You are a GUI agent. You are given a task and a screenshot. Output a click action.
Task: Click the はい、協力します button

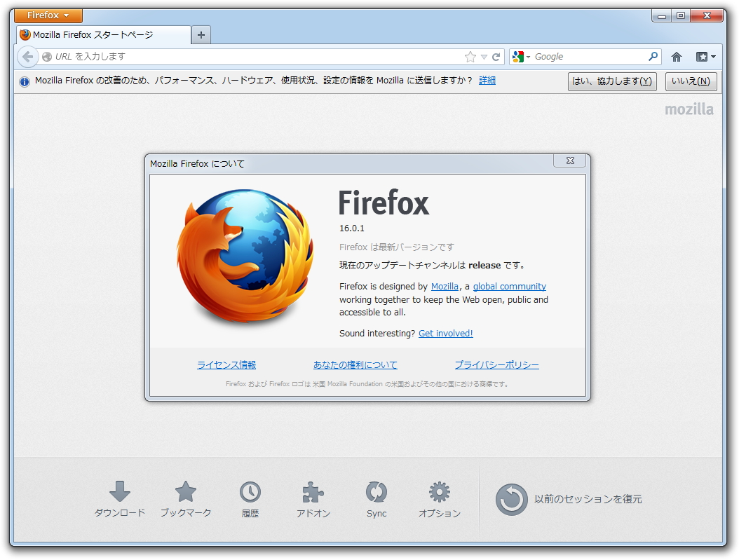point(611,81)
